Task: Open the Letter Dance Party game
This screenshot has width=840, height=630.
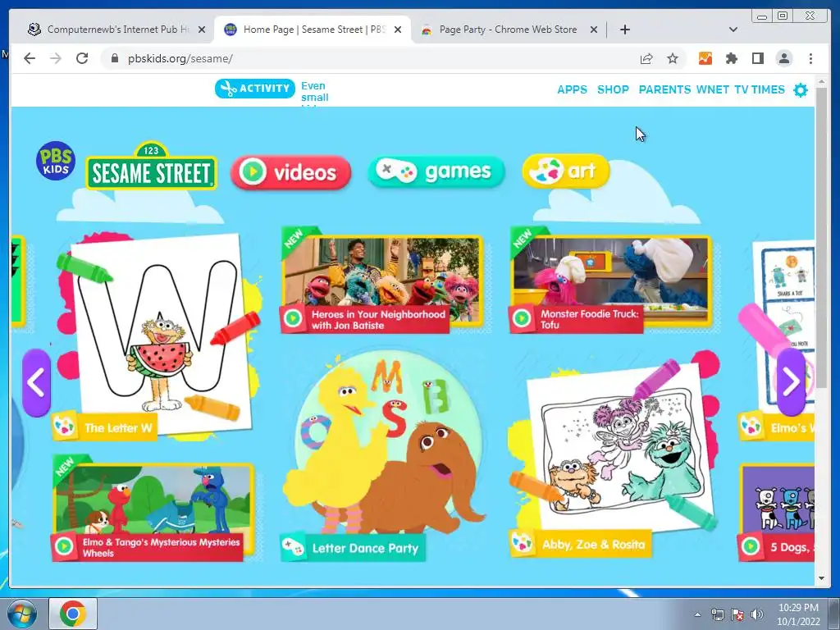Action: pyautogui.click(x=384, y=455)
